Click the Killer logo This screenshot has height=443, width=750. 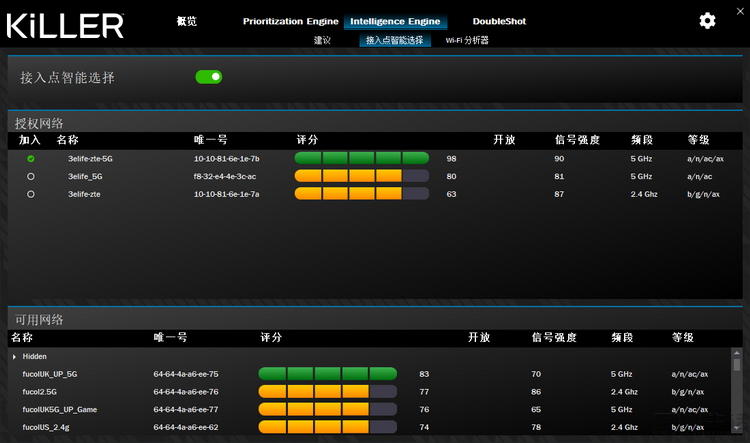pyautogui.click(x=65, y=25)
